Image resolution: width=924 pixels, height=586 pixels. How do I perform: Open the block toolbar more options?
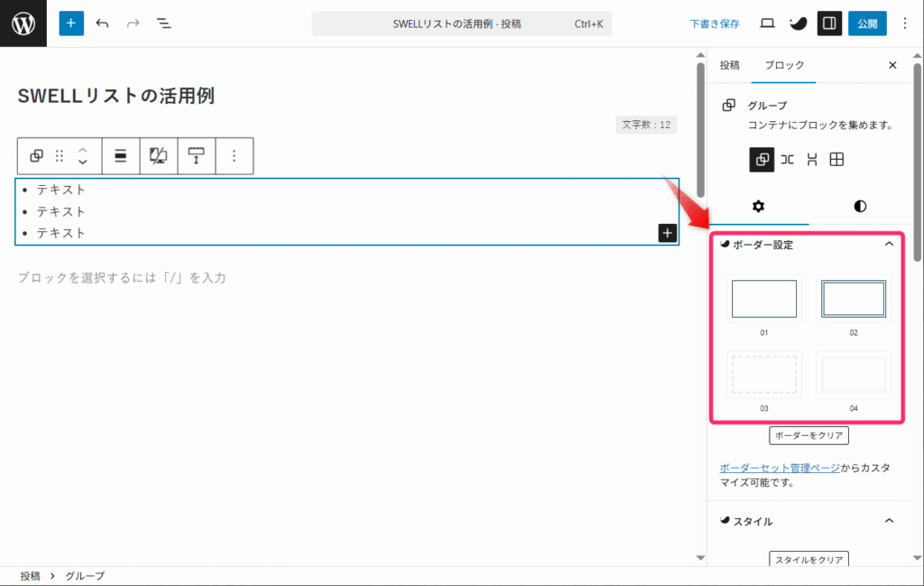tap(234, 155)
